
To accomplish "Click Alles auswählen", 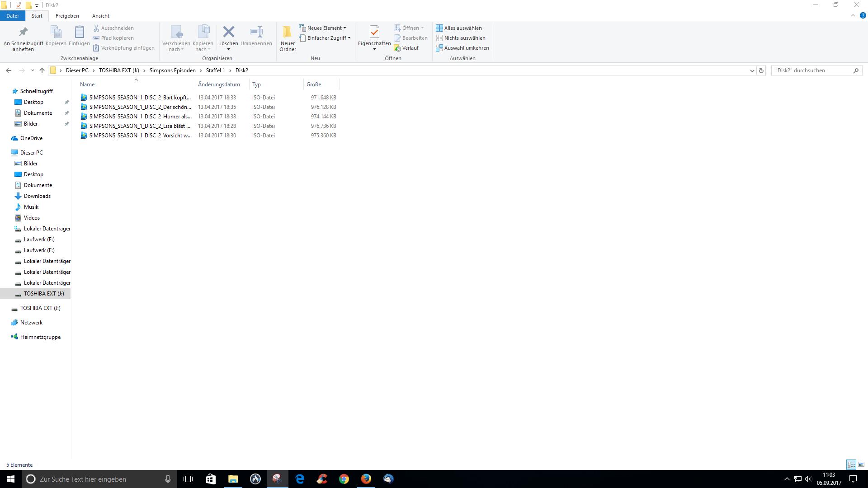I will [459, 28].
